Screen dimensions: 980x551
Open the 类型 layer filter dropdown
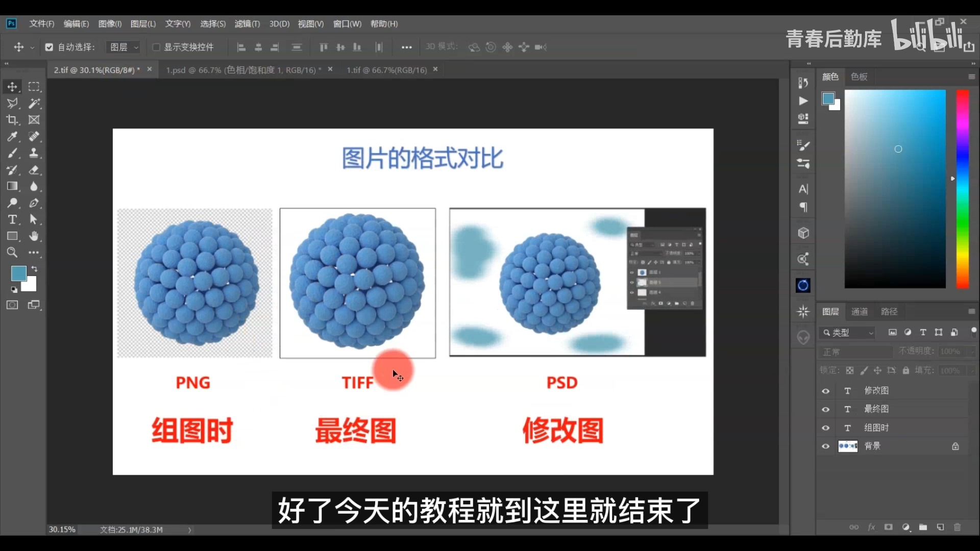click(847, 333)
